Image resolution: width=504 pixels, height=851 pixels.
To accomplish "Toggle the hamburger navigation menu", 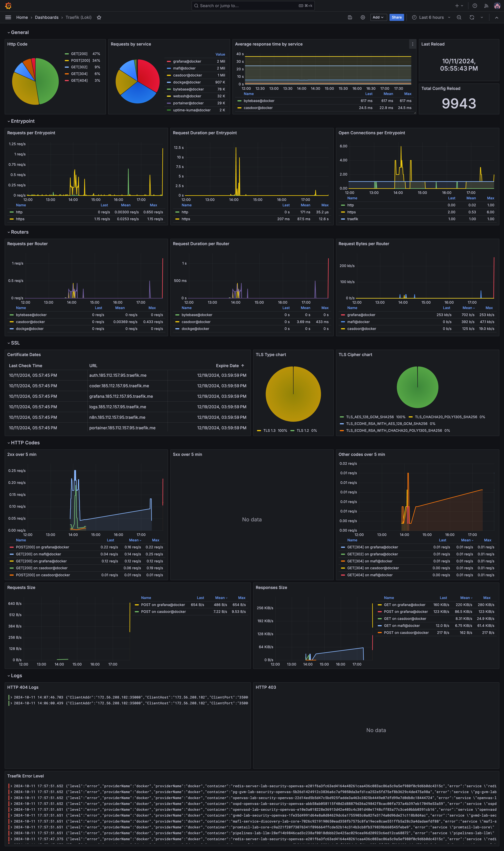I will 8,17.
